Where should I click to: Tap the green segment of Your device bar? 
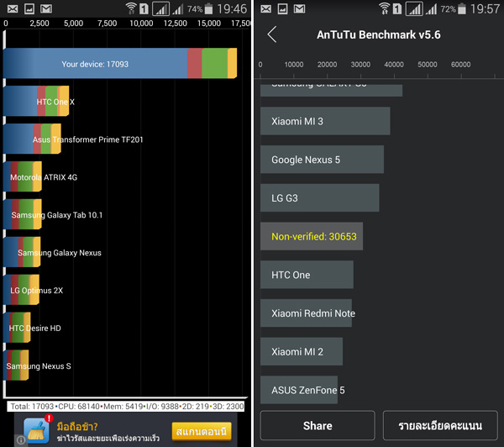click(x=215, y=63)
